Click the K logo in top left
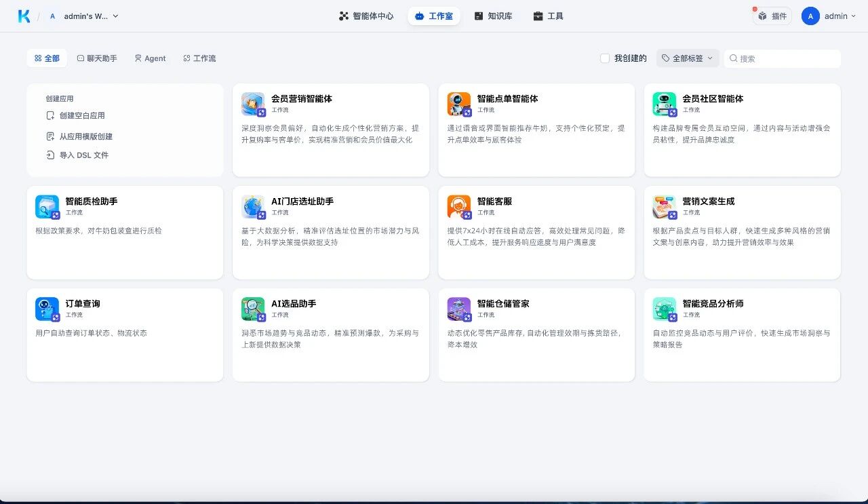The width and height of the screenshot is (868, 504). (x=24, y=16)
